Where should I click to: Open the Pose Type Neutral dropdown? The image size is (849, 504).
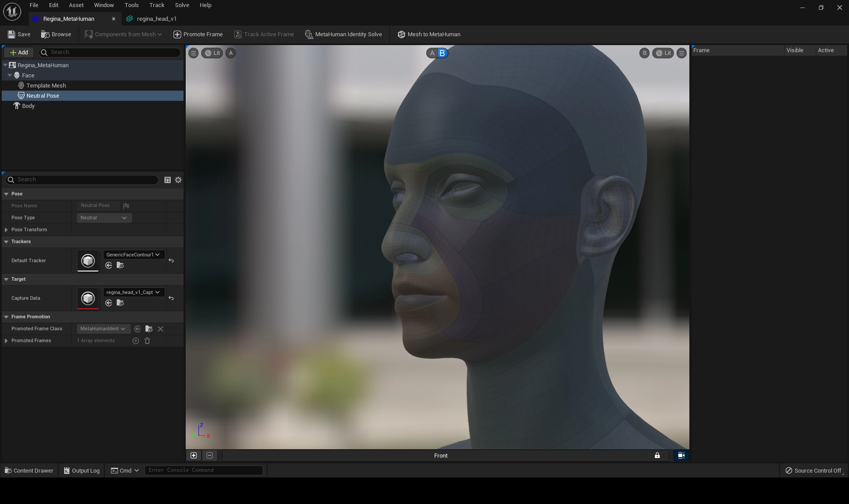104,218
